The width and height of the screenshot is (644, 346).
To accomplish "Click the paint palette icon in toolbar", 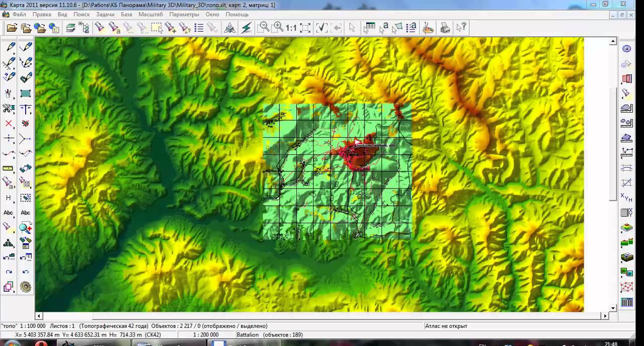I will tap(428, 28).
